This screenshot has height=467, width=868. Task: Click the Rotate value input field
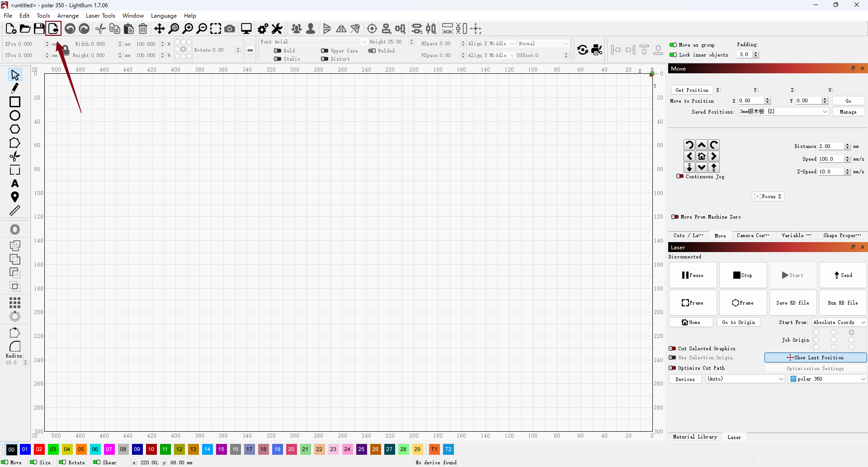[223, 50]
